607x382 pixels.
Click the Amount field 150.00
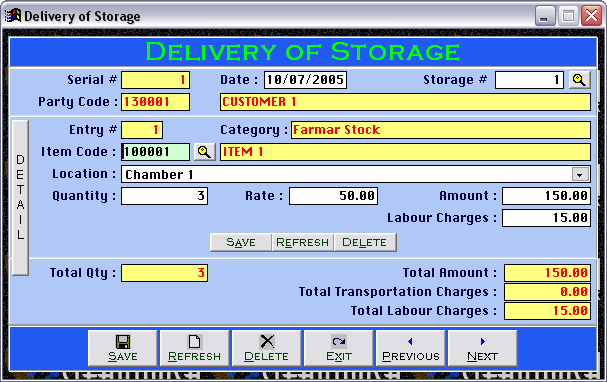click(x=546, y=196)
